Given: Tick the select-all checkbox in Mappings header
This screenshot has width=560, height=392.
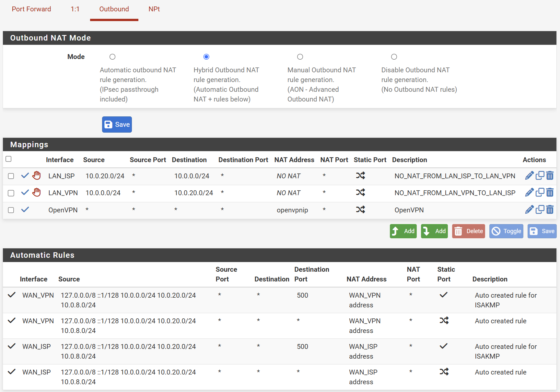Looking at the screenshot, I should pos(9,159).
